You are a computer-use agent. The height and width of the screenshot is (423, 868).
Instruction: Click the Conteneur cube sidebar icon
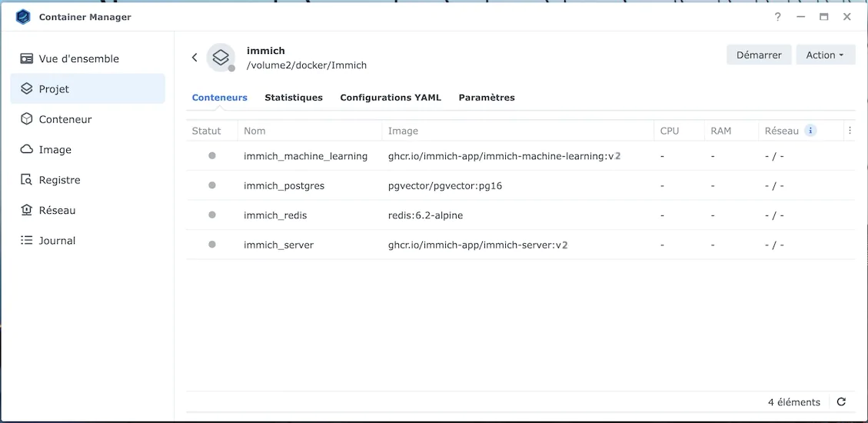tap(26, 119)
